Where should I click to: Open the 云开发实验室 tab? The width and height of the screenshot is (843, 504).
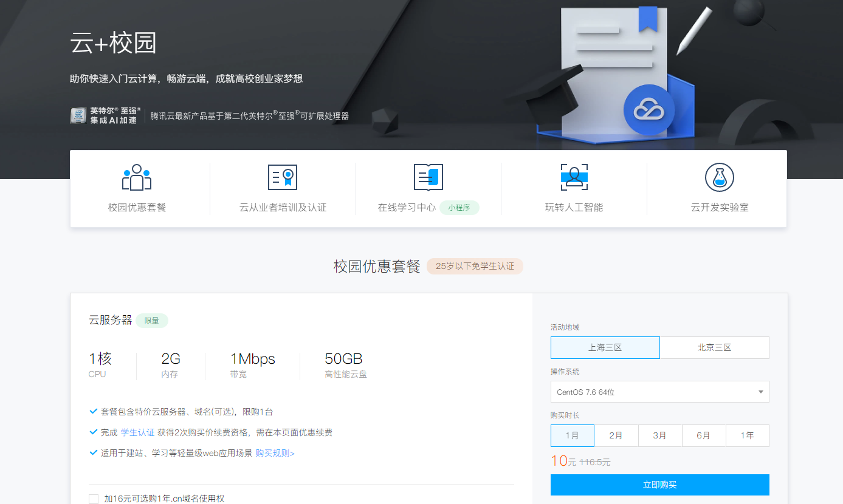[719, 208]
